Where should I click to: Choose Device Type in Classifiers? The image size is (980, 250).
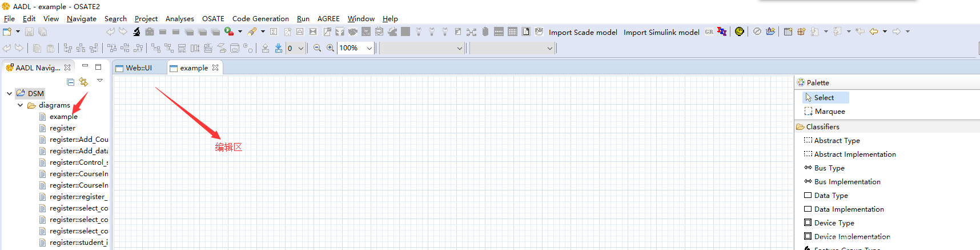click(x=829, y=223)
